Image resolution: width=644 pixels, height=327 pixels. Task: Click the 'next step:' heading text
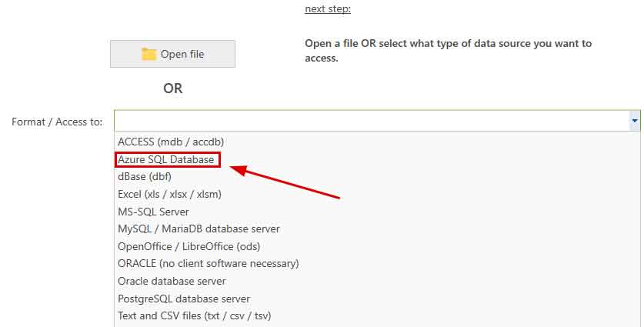(328, 9)
